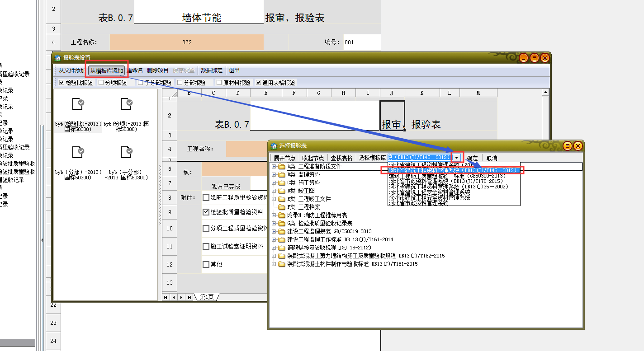This screenshot has height=351, width=644.
Task: Expand the D类 竣工图 node
Action: [274, 191]
